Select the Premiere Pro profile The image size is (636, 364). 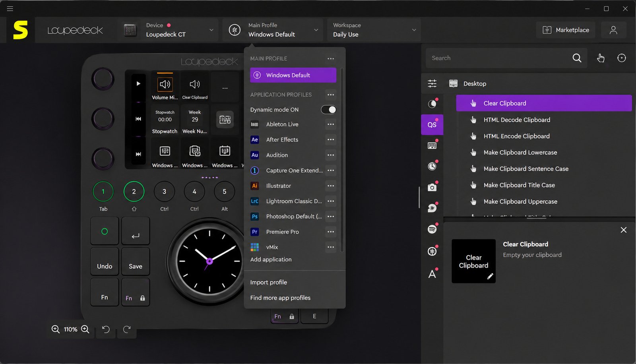click(x=283, y=232)
